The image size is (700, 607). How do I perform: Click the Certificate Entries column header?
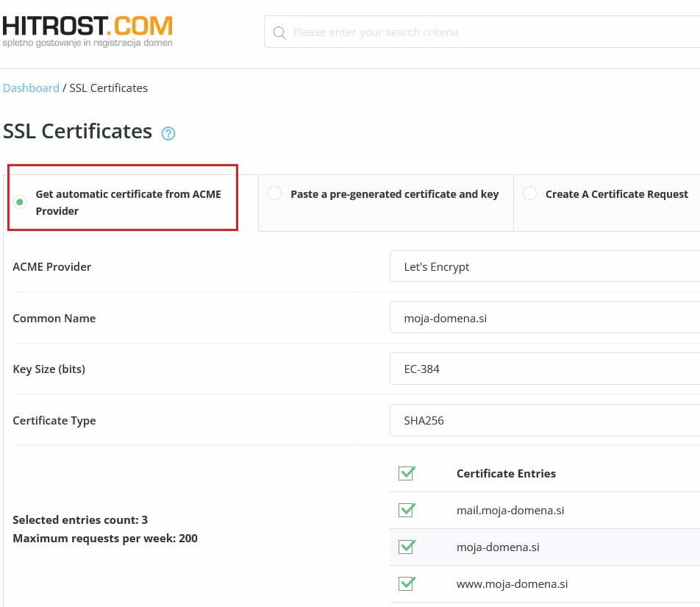(x=506, y=473)
